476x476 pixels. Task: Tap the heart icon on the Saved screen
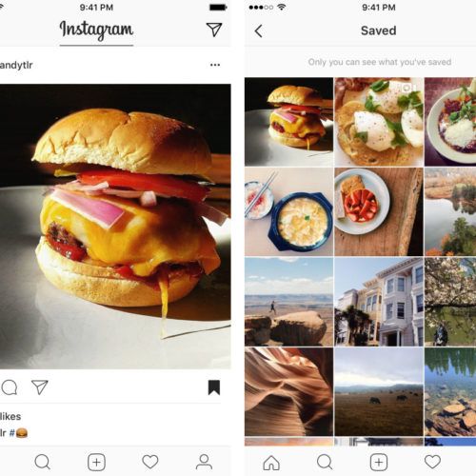(x=432, y=462)
